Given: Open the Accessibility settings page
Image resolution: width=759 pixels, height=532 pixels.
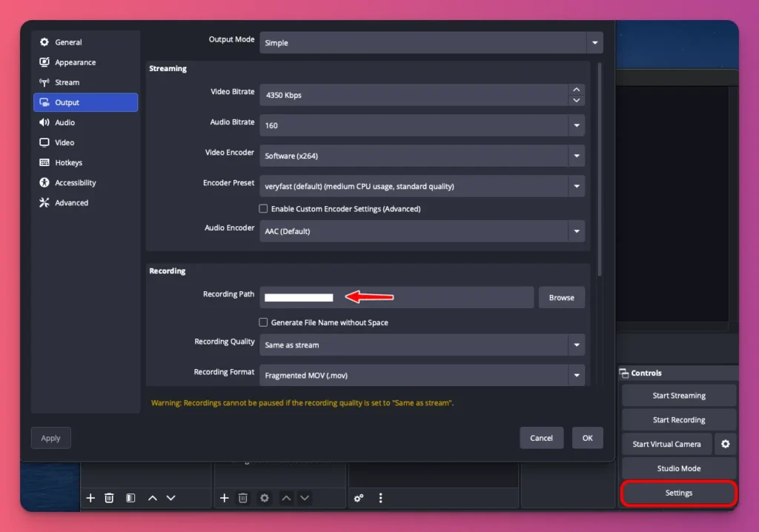Looking at the screenshot, I should tap(74, 182).
